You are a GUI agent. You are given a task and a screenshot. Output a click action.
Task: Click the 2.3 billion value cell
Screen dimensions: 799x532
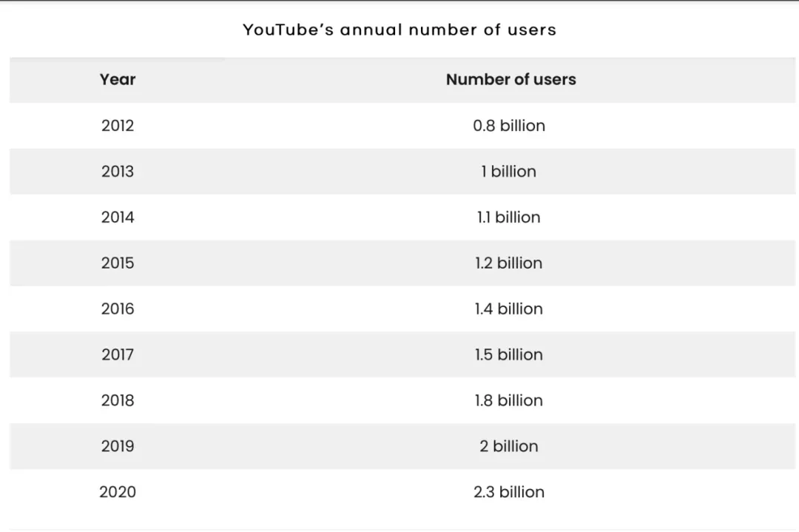(509, 492)
